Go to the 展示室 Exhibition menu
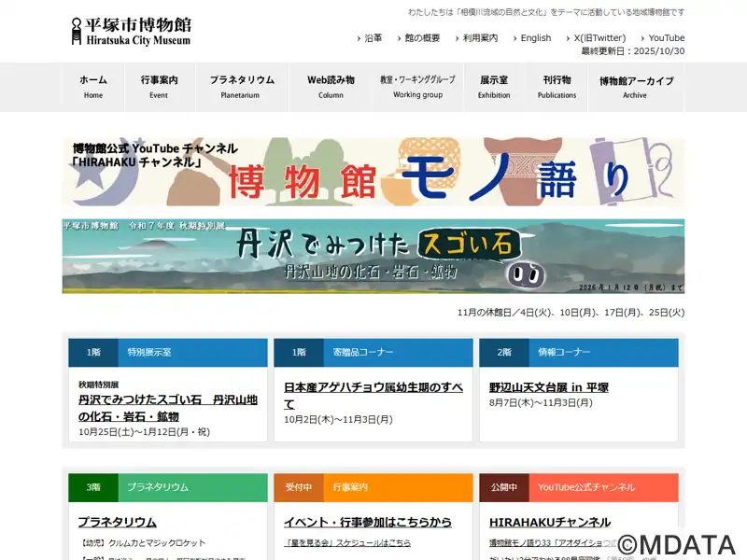The width and height of the screenshot is (747, 560). (494, 87)
